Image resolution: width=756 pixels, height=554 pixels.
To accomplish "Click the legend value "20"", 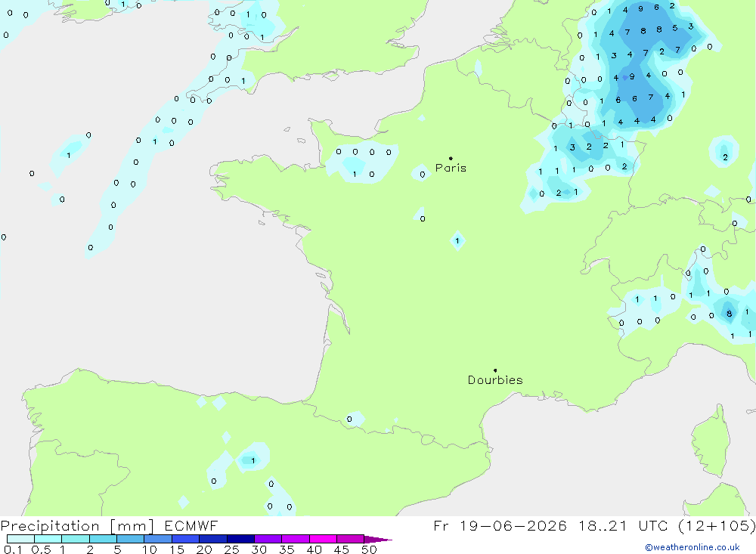I will point(204,549).
